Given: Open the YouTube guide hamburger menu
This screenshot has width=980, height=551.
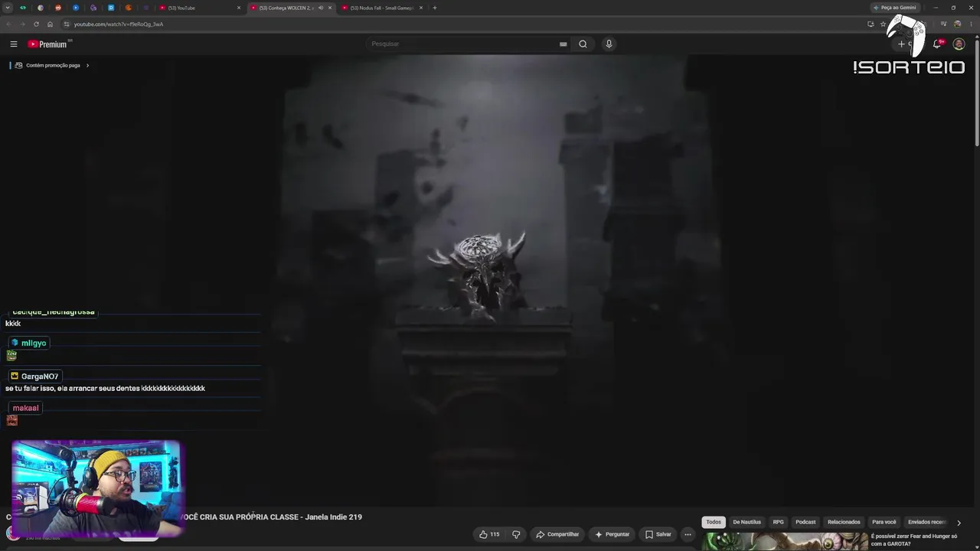Looking at the screenshot, I should pos(14,44).
